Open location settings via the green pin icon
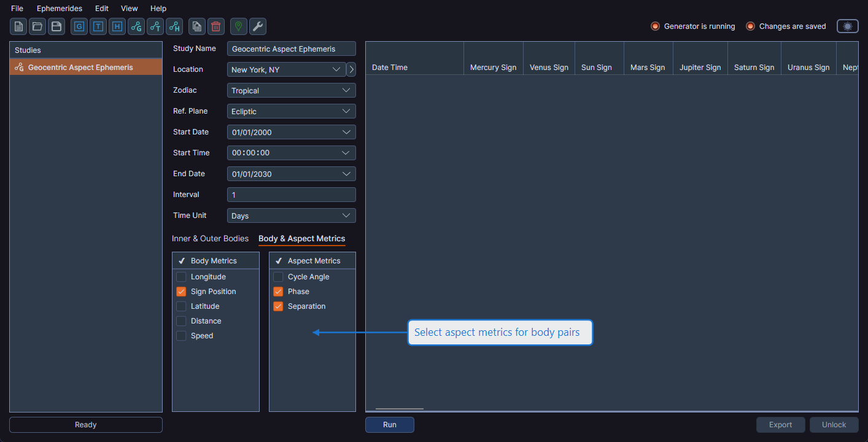This screenshot has height=442, width=868. (238, 26)
